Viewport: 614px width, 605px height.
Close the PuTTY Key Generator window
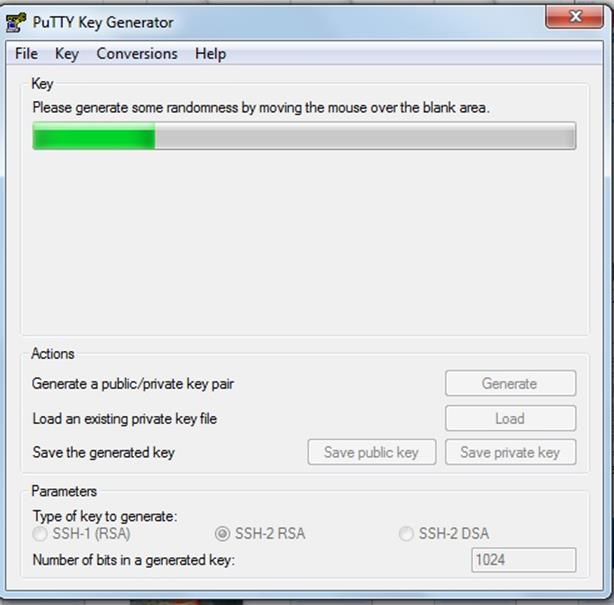click(574, 17)
